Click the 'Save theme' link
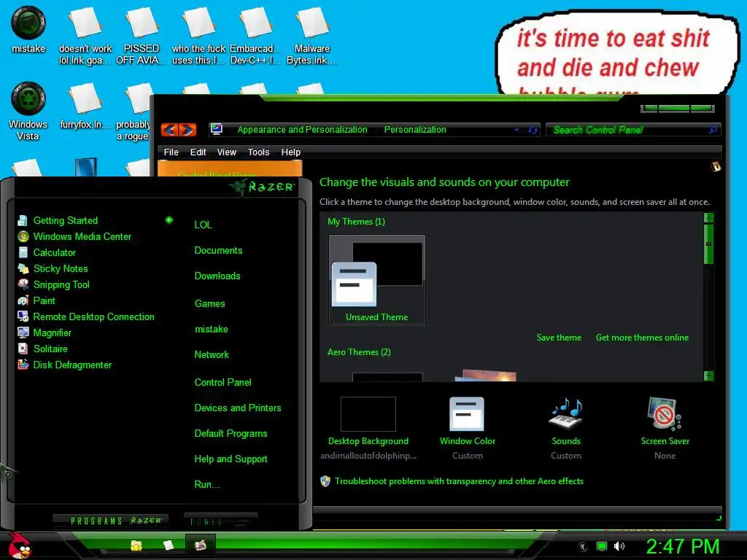The height and width of the screenshot is (560, 747). (x=559, y=338)
